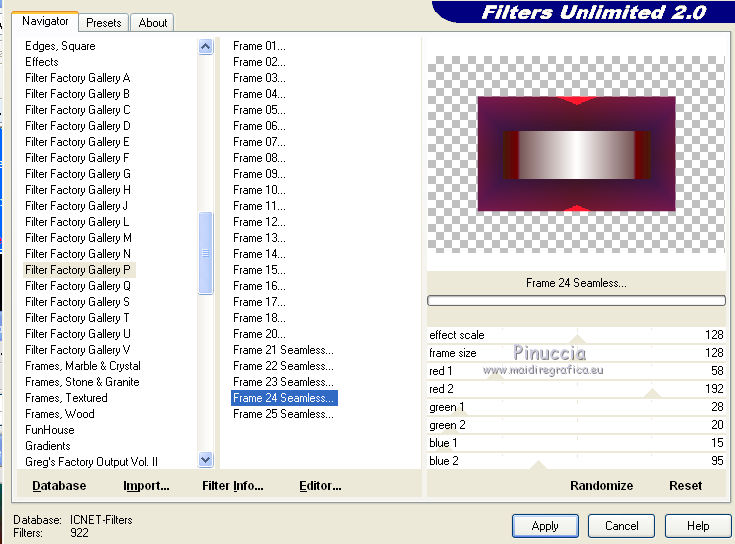Click the category list scroll up arrow
The image size is (735, 544).
[x=205, y=46]
